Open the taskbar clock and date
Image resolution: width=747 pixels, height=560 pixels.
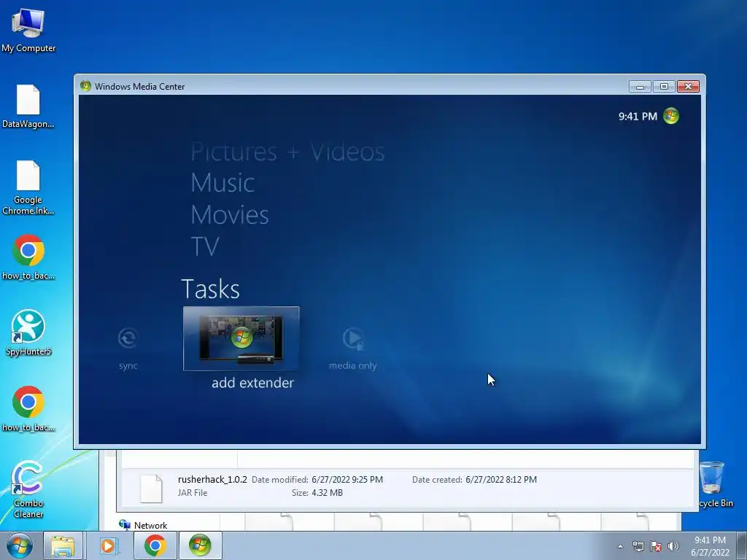pyautogui.click(x=710, y=546)
